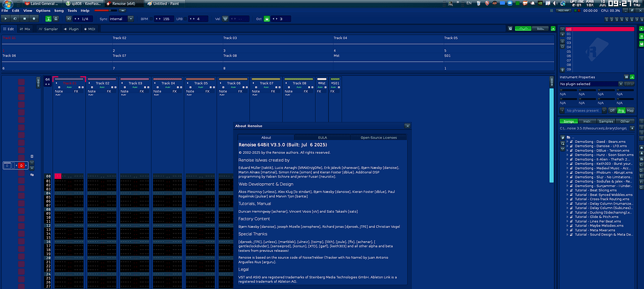The height and width of the screenshot is (289, 644).
Task: Set phrase mode to Prg
Action: pyautogui.click(x=621, y=111)
